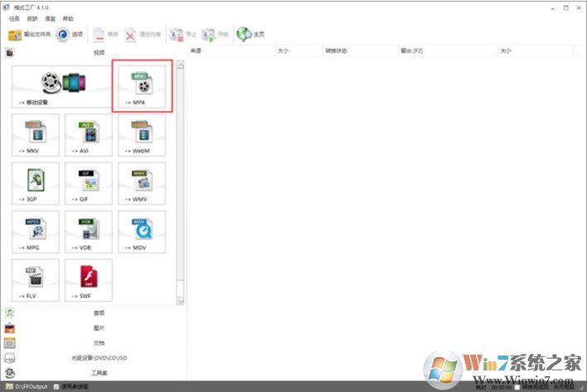Click the D:\FFOutput path in status bar

click(x=32, y=386)
